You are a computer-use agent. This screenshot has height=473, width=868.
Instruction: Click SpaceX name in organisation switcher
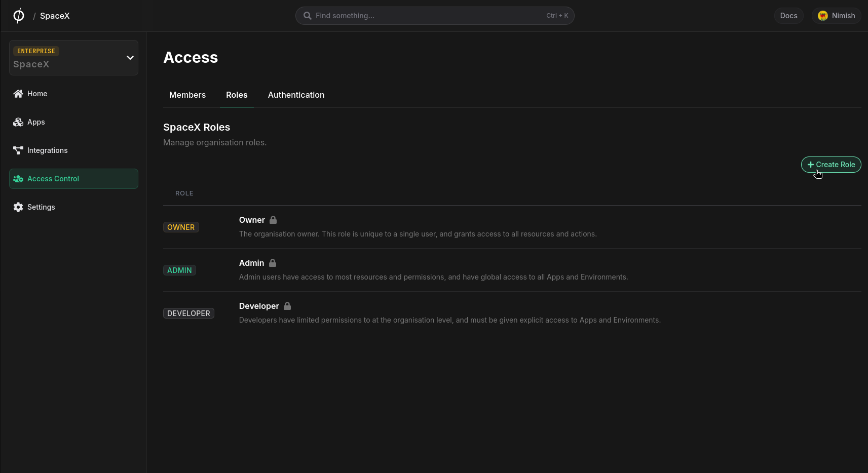point(31,64)
